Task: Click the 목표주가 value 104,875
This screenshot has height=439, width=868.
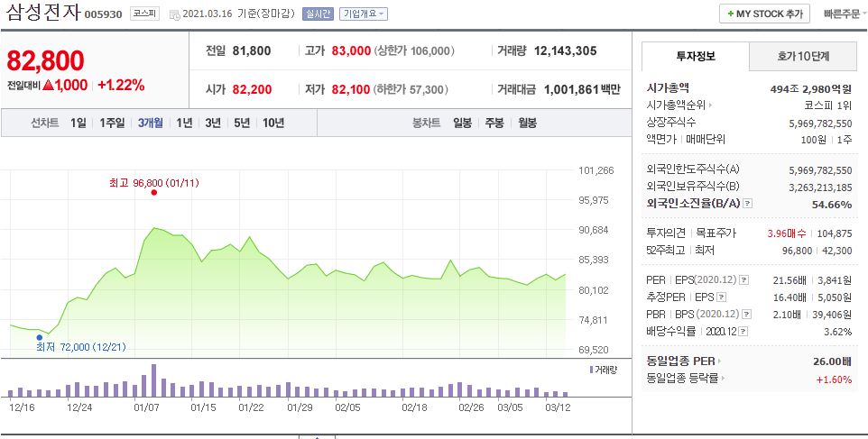Action: point(835,233)
